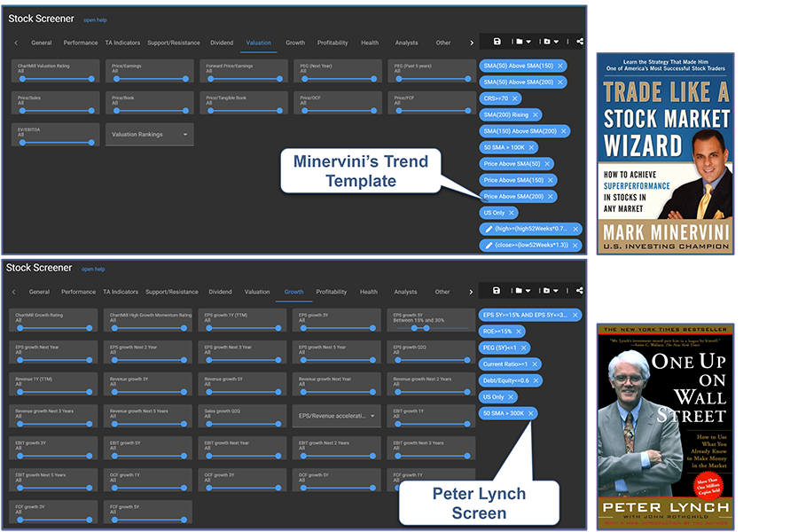
Task: Click the Price/Earnings slider's right handle
Action: tap(184, 79)
